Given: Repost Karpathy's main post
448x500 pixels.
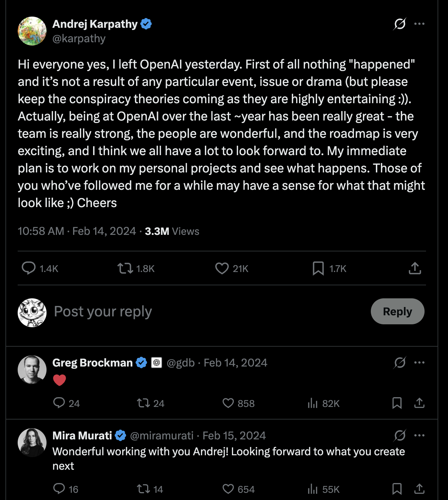Looking at the screenshot, I should pos(125,268).
